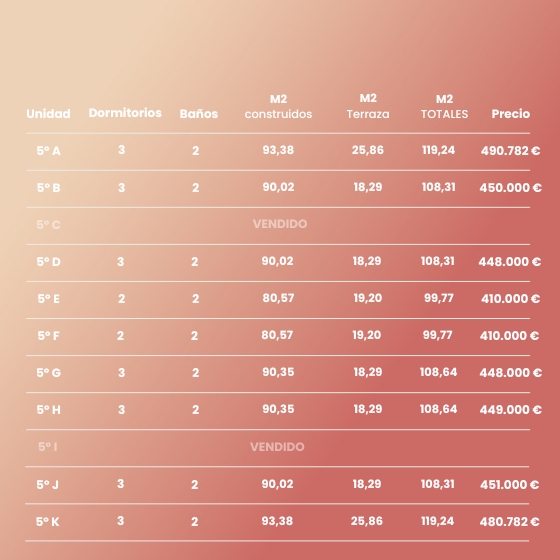Select unit 5º D row label

(49, 262)
